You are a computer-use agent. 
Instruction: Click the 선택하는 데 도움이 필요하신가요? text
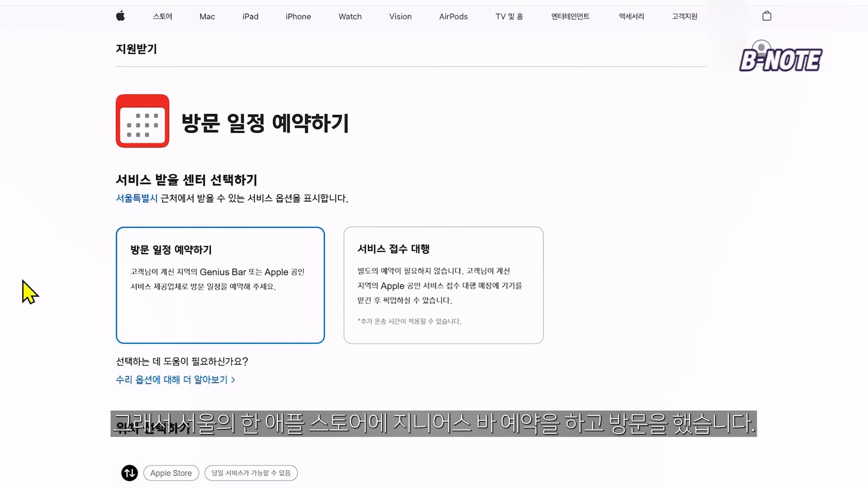tap(182, 361)
